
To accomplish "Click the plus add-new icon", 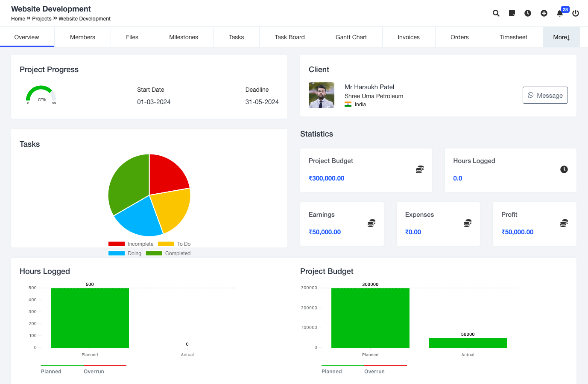I will (544, 13).
